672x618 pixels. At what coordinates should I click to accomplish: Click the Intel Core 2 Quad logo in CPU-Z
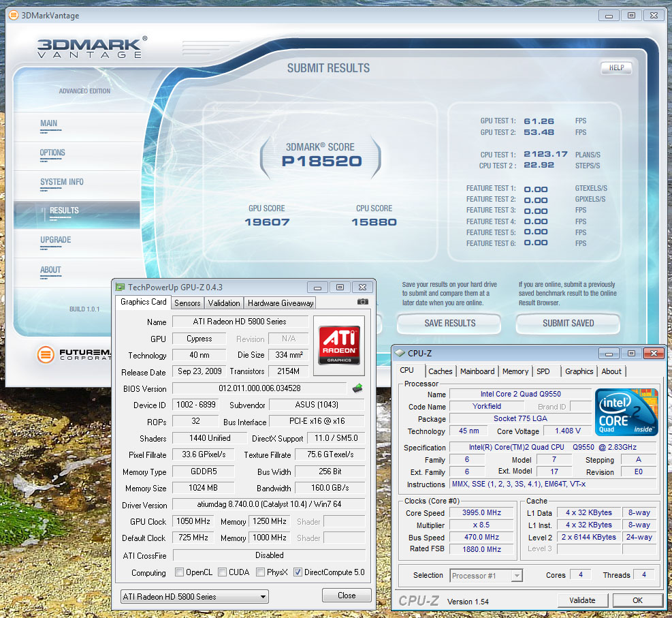pyautogui.click(x=626, y=412)
